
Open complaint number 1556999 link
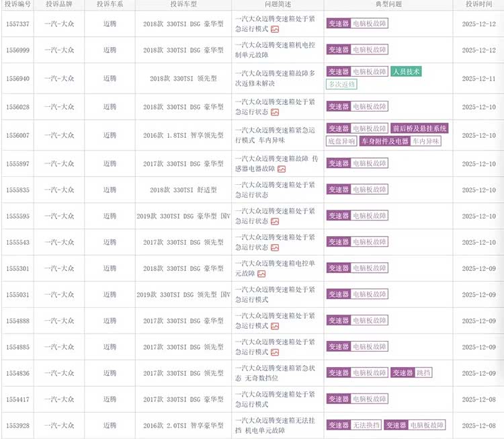tap(17, 50)
